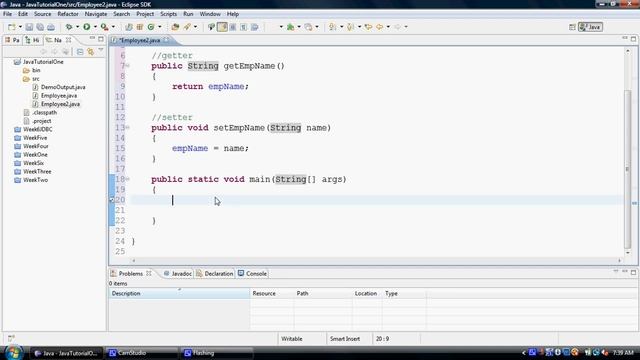Open the Source menu

click(42, 14)
